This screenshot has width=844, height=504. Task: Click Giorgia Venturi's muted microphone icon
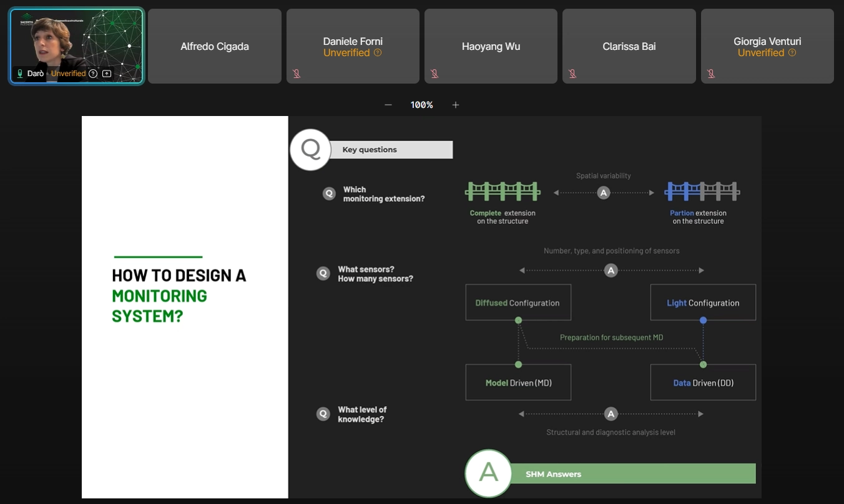[x=710, y=74]
